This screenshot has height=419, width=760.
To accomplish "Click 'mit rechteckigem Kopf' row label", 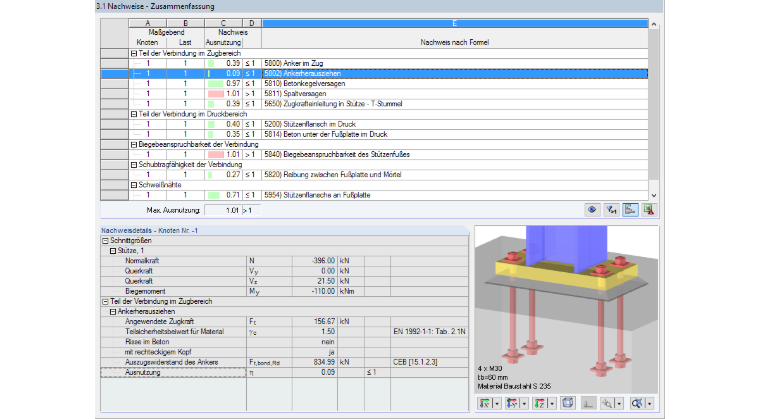I will pos(158,352).
